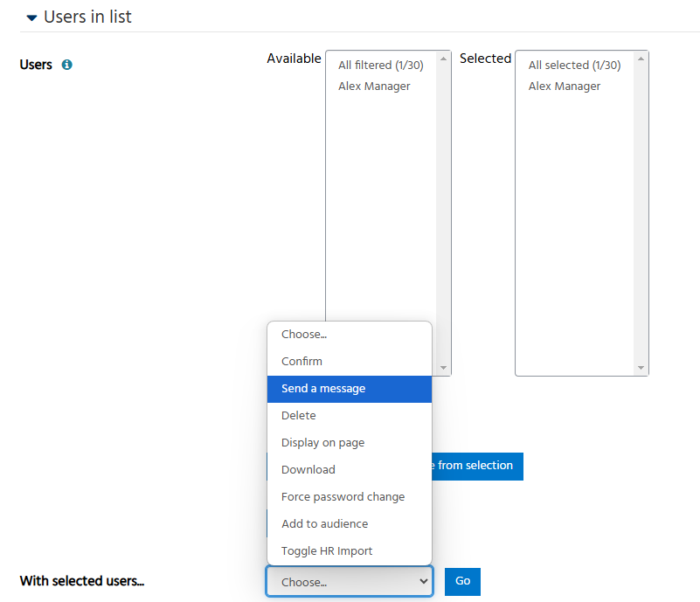Image resolution: width=700 pixels, height=602 pixels.
Task: Pick the Send a message option
Action: [x=323, y=389]
